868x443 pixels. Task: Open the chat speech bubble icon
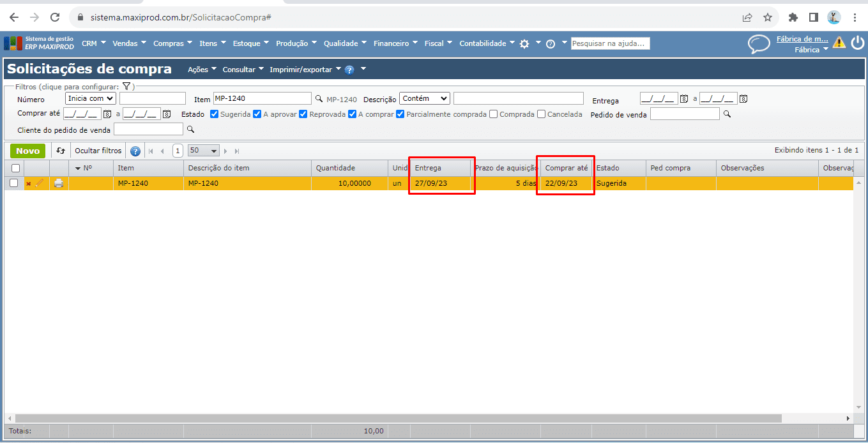point(759,43)
